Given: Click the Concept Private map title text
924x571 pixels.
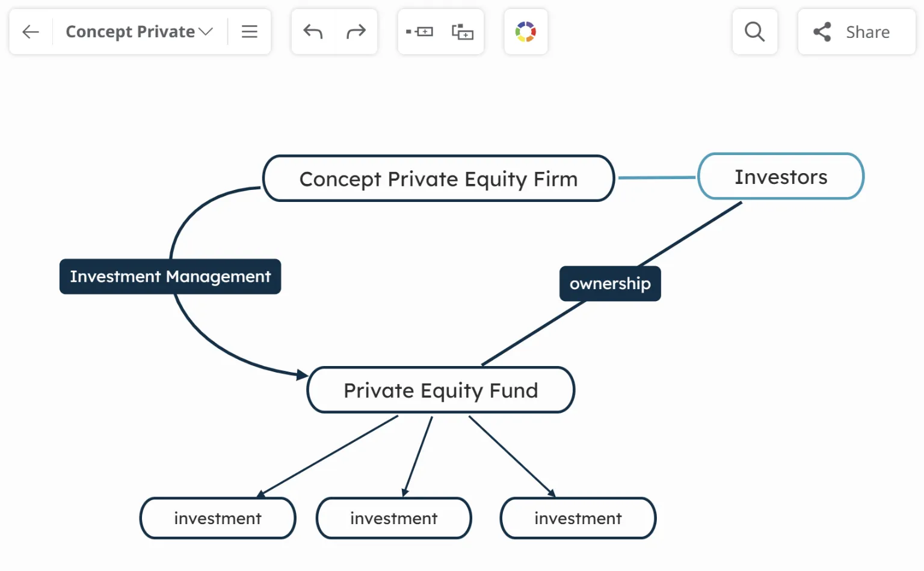Looking at the screenshot, I should (x=130, y=32).
